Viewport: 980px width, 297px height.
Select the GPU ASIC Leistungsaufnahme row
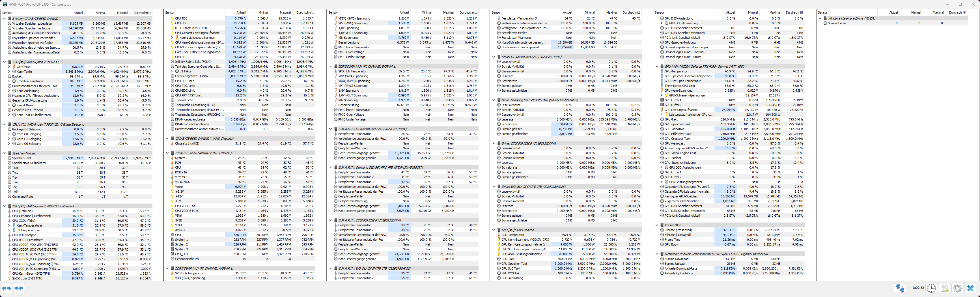(x=569, y=254)
